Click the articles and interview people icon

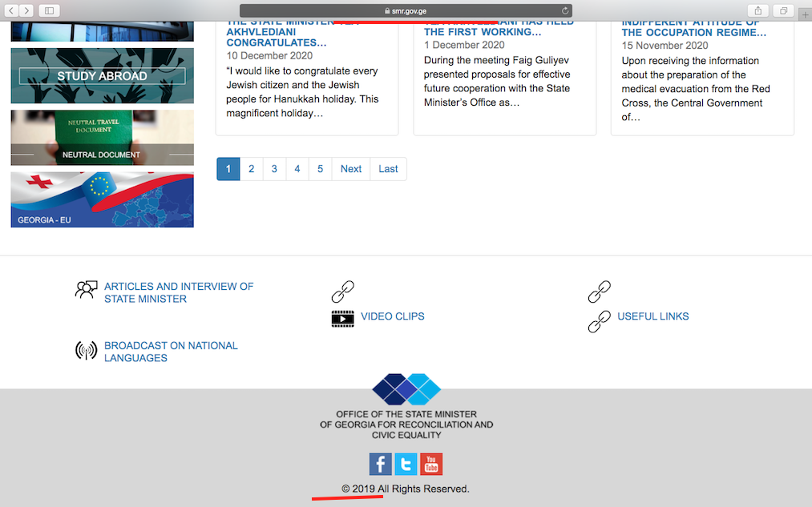tap(86, 290)
